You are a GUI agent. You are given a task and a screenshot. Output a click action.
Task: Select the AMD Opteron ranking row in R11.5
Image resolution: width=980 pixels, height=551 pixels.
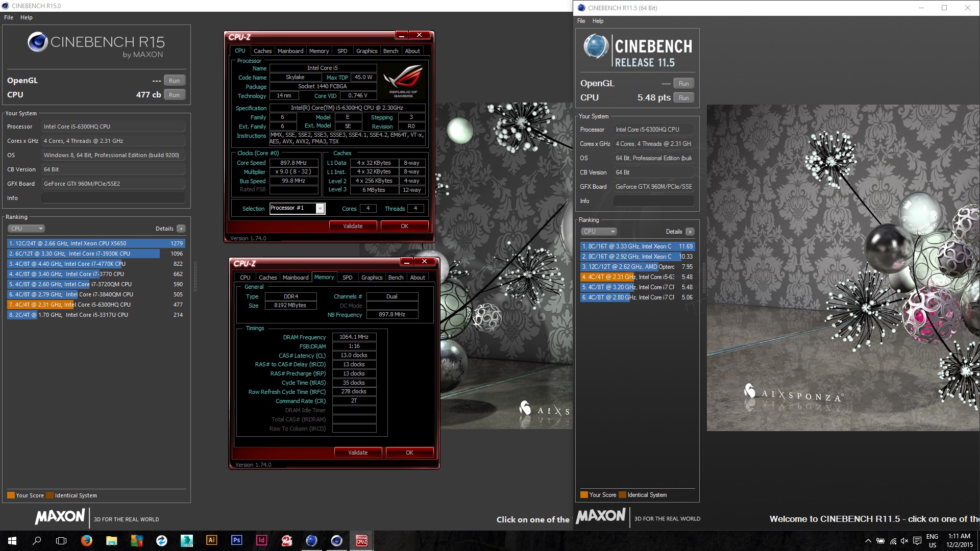(637, 267)
